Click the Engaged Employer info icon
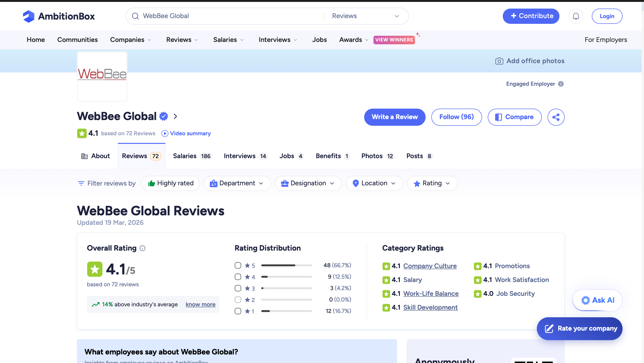Image resolution: width=644 pixels, height=363 pixels. pyautogui.click(x=561, y=84)
